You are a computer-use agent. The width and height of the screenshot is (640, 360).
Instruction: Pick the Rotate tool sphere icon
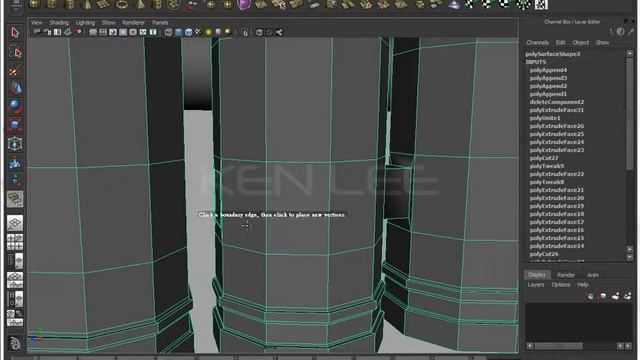click(x=15, y=107)
